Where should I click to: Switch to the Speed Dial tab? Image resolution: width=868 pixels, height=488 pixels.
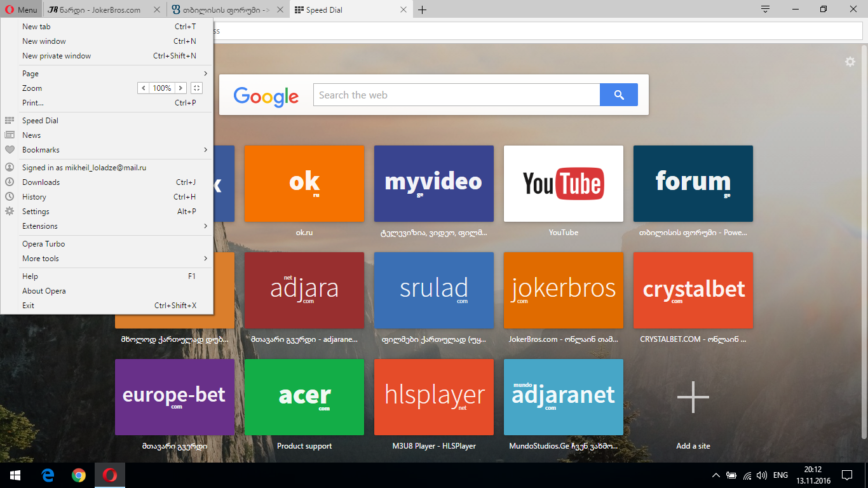351,10
